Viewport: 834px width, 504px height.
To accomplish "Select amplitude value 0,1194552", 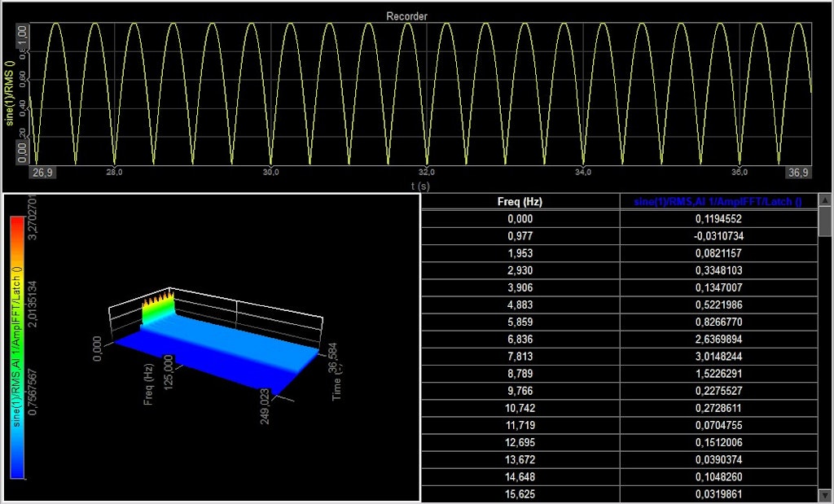I will 718,218.
